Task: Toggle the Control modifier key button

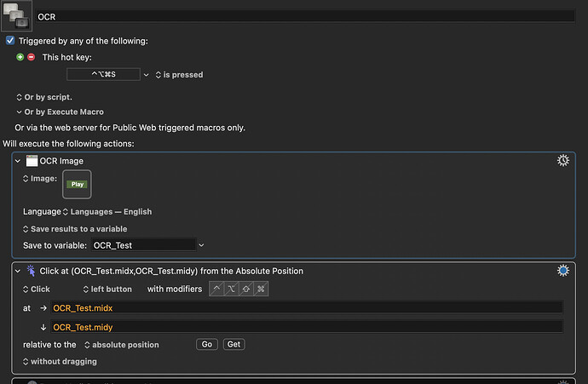Action: click(216, 289)
